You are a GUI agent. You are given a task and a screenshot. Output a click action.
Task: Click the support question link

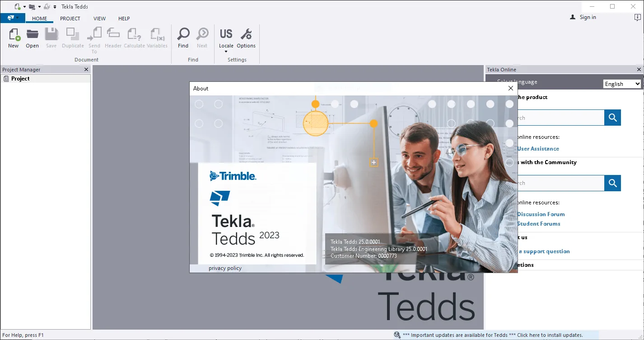pos(544,251)
